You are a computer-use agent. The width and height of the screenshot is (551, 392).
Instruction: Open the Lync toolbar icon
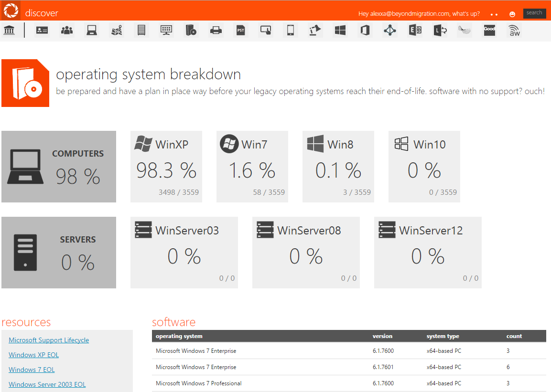pyautogui.click(x=440, y=30)
